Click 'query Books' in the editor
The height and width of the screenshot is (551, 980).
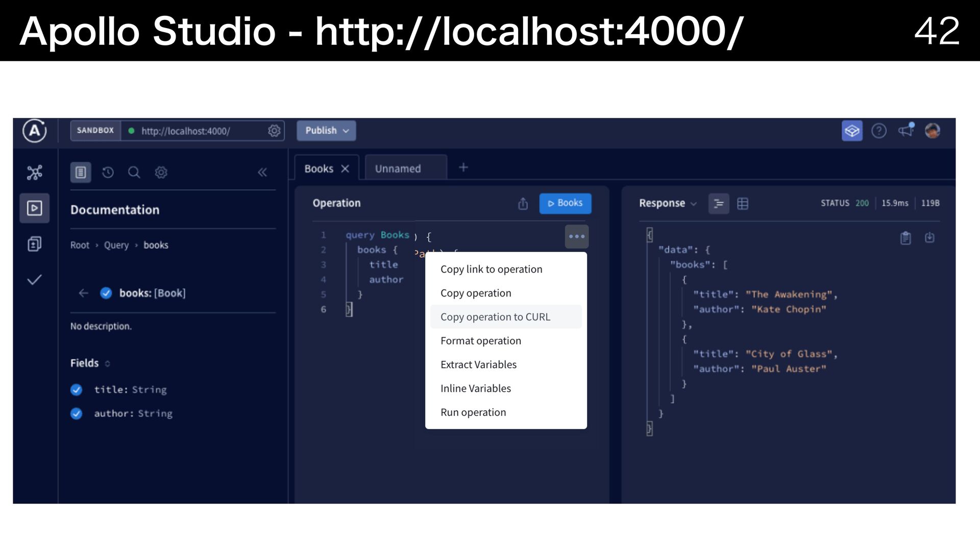pos(377,235)
